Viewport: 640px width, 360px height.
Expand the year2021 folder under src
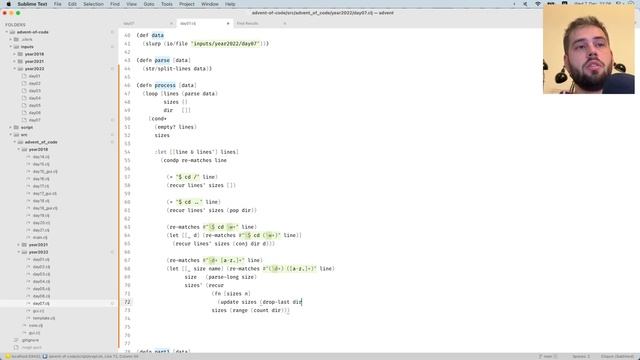point(18,245)
